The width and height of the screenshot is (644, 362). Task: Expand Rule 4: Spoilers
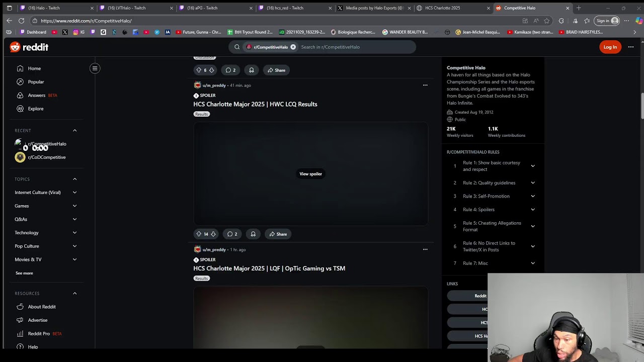pyautogui.click(x=533, y=210)
